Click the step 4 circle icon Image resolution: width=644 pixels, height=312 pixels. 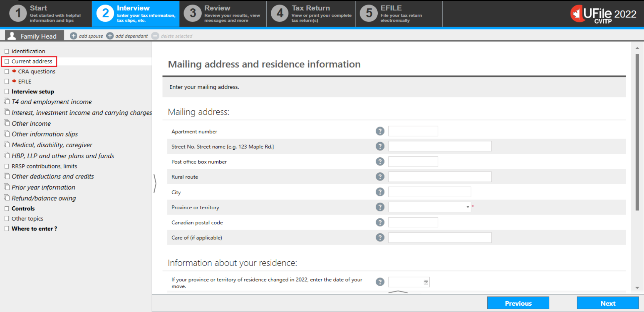pos(280,14)
